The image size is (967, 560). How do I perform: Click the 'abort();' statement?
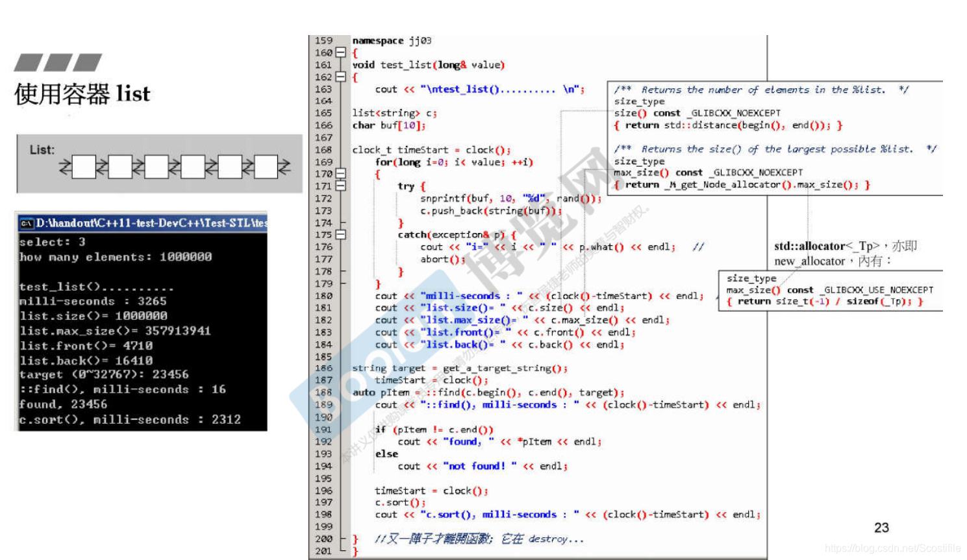pyautogui.click(x=443, y=260)
